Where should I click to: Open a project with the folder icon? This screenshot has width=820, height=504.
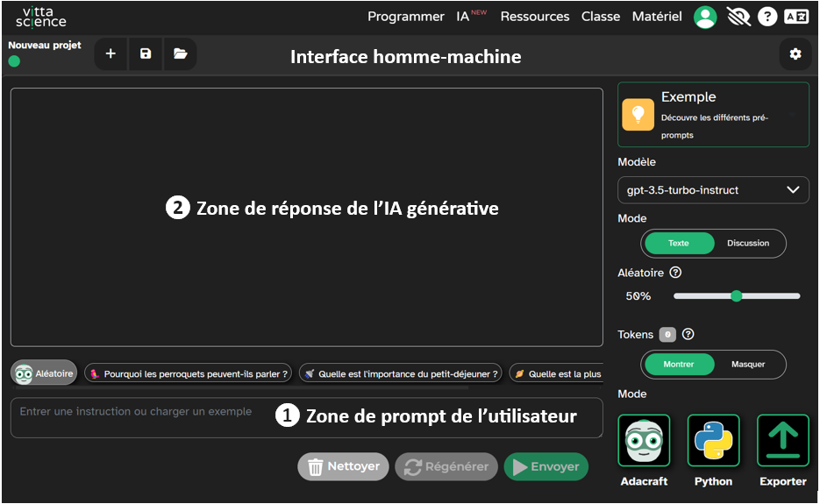(181, 54)
